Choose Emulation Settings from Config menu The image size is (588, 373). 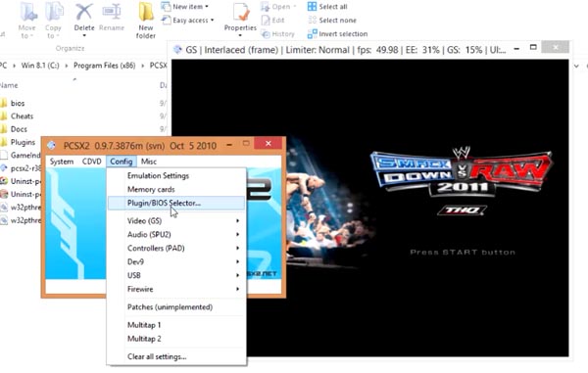177,175
